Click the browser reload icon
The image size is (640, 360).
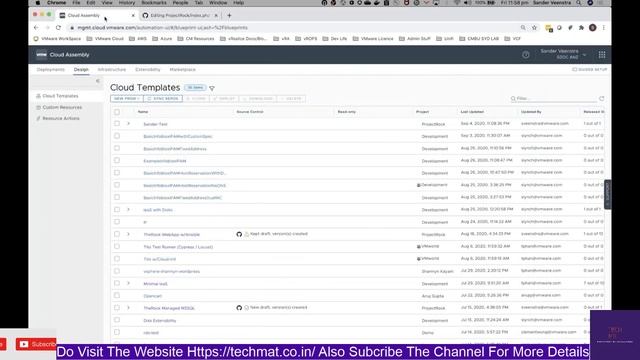coord(58,28)
